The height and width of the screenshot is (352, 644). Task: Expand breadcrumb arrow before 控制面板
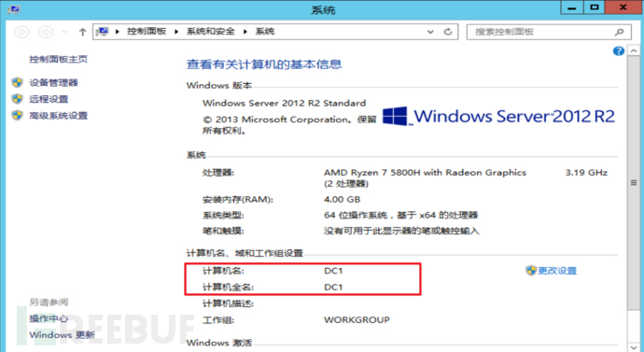(118, 32)
